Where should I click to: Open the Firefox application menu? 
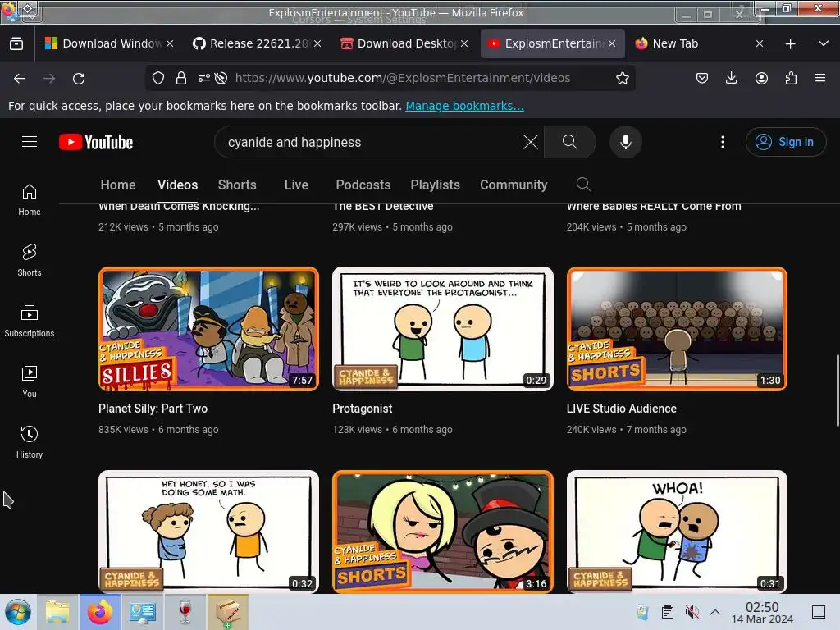click(820, 78)
